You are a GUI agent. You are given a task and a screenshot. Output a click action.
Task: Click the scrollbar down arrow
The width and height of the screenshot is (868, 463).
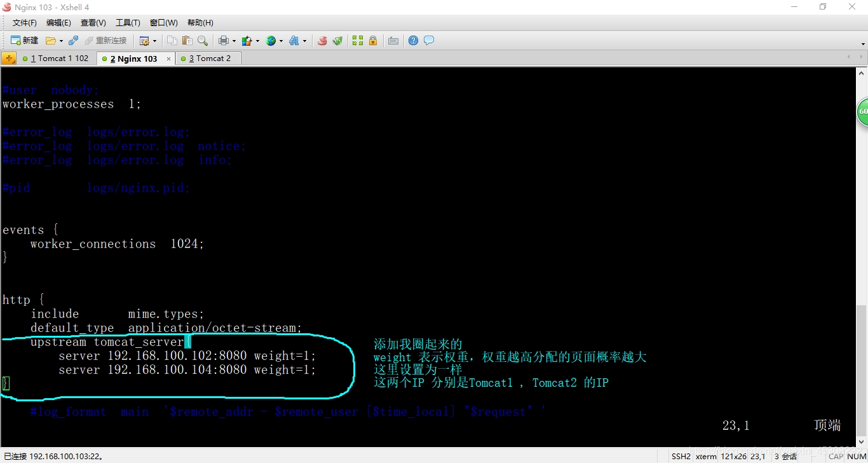tap(862, 441)
